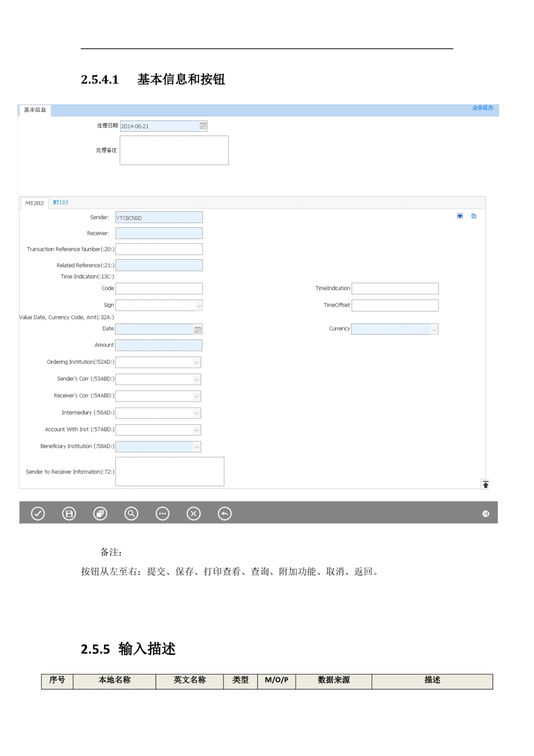Open the Ordering Institution (:52AD:) dropdown
The width and height of the screenshot is (534, 756).
(197, 363)
